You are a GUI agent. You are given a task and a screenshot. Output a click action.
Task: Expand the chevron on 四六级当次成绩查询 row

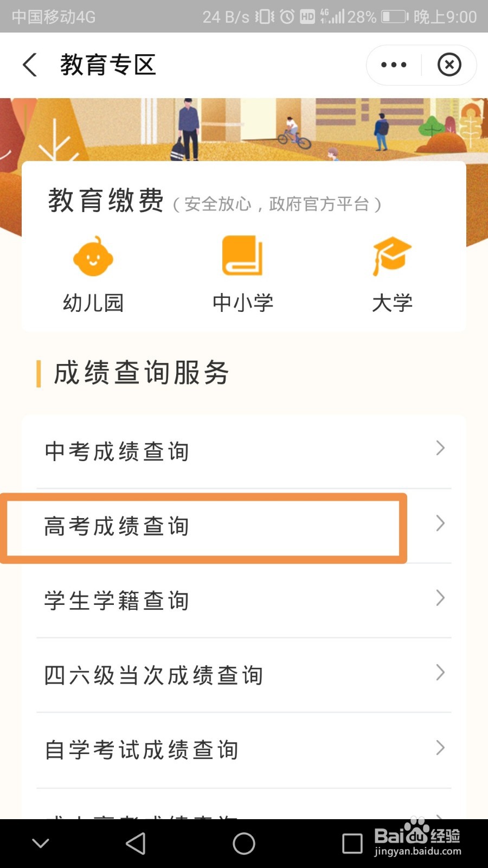click(x=440, y=673)
